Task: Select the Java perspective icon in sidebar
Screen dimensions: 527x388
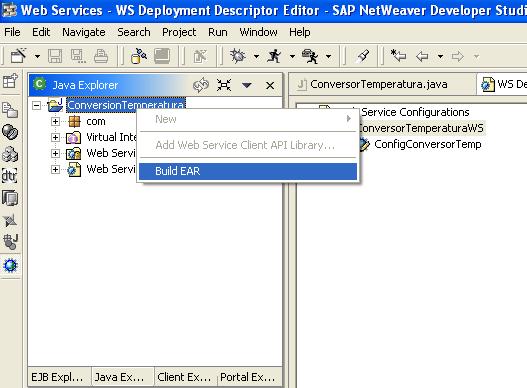Action: (10, 242)
